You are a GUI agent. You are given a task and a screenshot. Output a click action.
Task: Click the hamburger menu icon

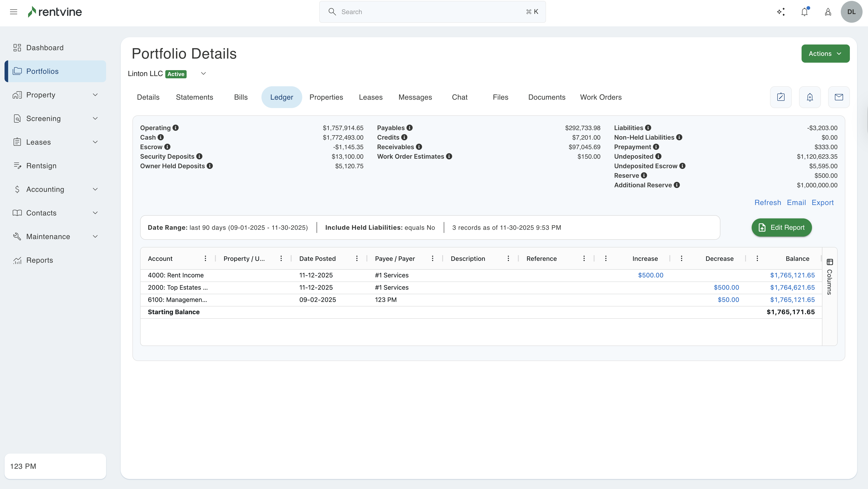[13, 12]
